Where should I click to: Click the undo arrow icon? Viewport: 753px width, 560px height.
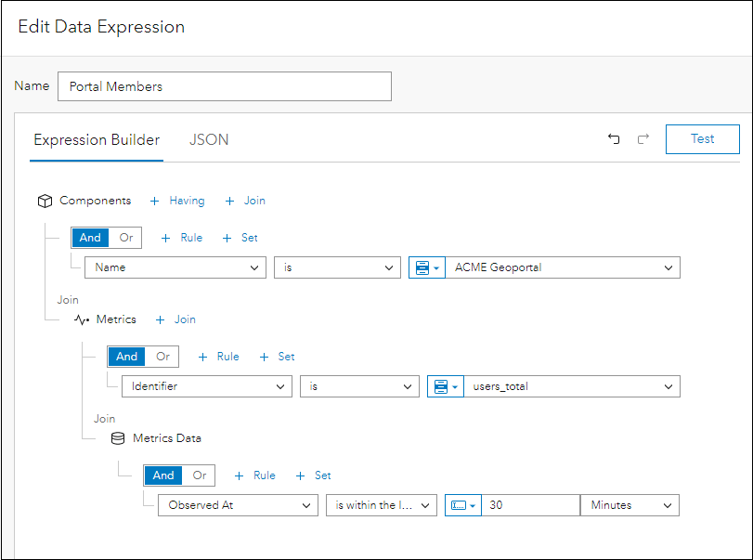click(x=614, y=139)
